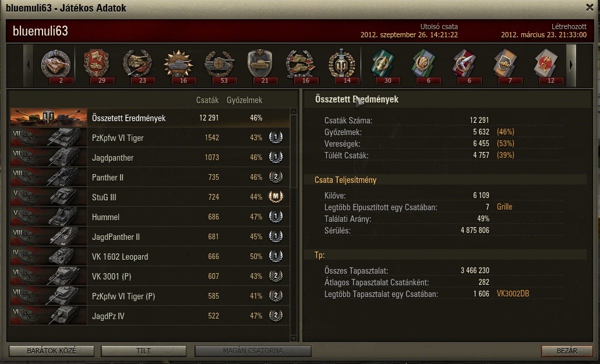Viewport: 600px width, 364px height.
Task: Show previous medals with left arrow
Action: tap(29, 65)
